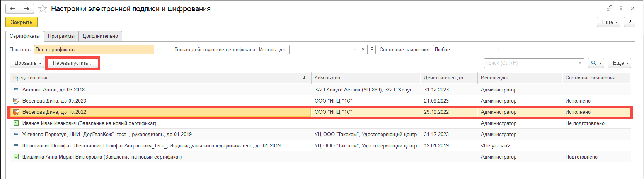Open the magnifier search options dropdown
The image size is (644, 179).
coord(596,63)
